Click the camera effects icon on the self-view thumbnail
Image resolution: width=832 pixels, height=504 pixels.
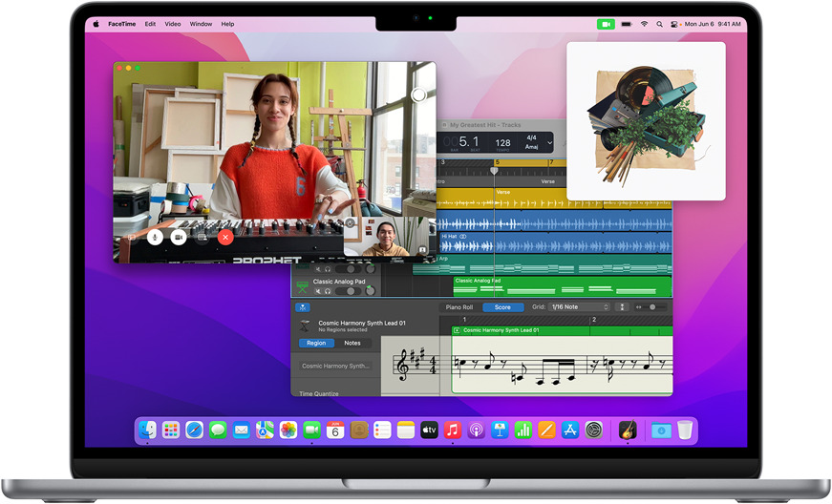click(x=351, y=223)
